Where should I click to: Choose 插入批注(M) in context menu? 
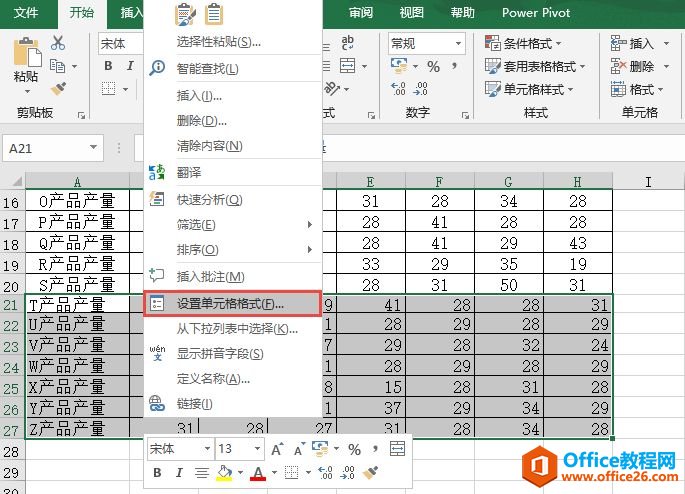point(233,276)
